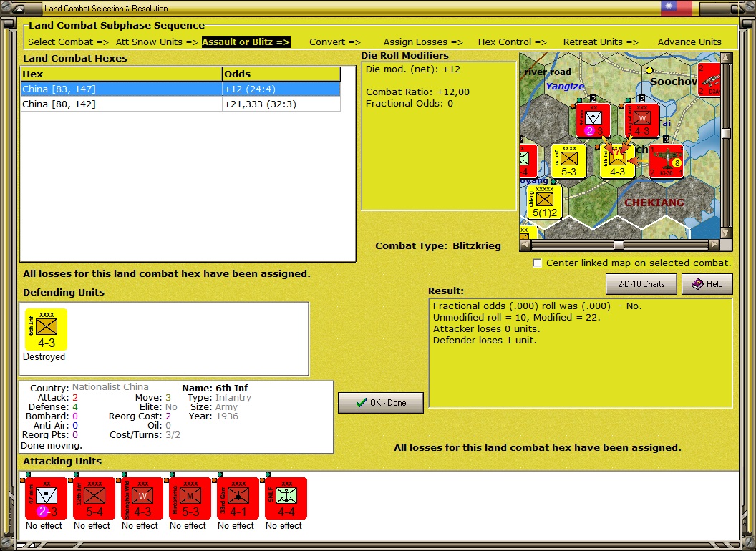Click the map vertical scrollbar thumb
The width and height of the screenshot is (756, 551).
pos(726,133)
